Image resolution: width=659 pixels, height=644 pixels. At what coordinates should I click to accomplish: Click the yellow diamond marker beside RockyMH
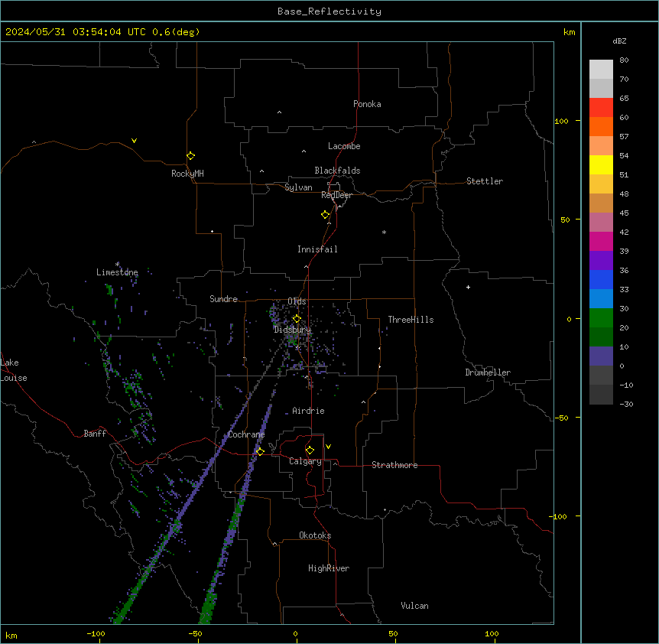tap(191, 156)
